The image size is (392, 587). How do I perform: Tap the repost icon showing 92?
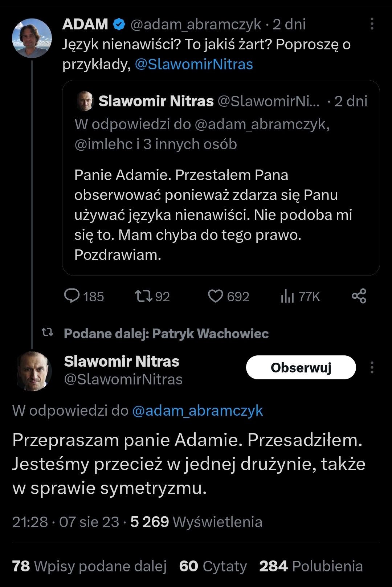tap(144, 296)
